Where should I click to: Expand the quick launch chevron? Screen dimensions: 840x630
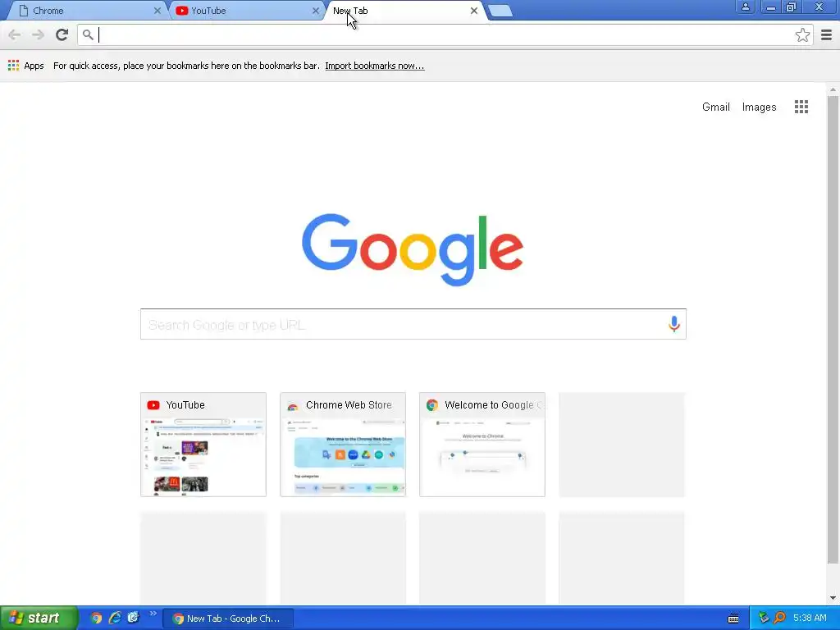(x=153, y=614)
